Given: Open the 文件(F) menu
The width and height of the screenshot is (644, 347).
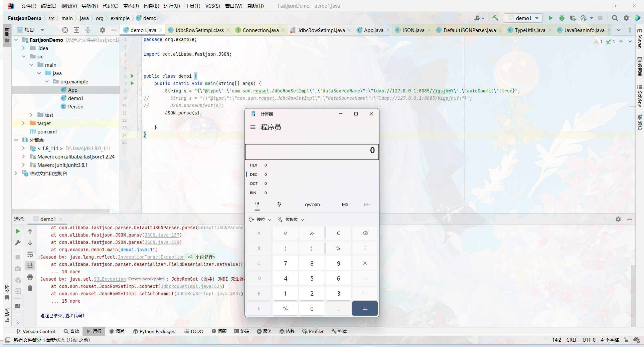Looking at the screenshot, I should click(29, 6).
